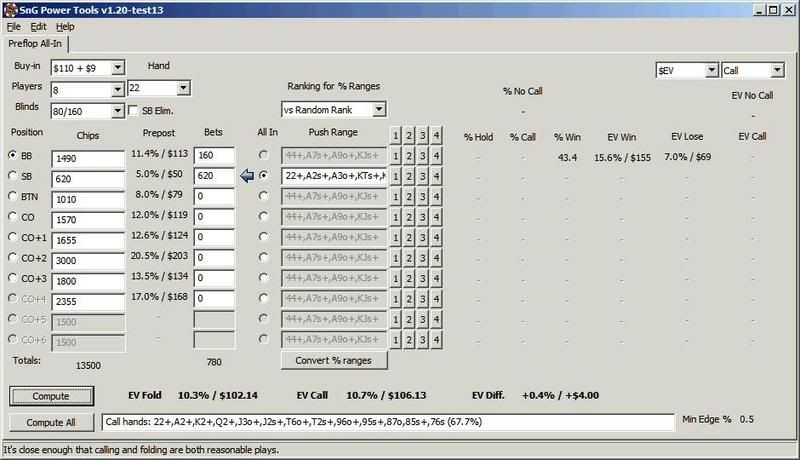This screenshot has width=800, height=460.
Task: Click the Convert % ranges button
Action: coord(335,360)
